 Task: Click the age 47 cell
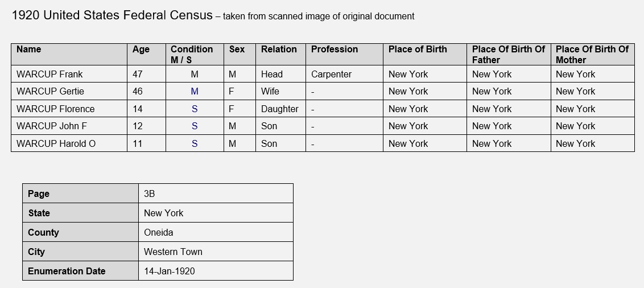(x=146, y=74)
